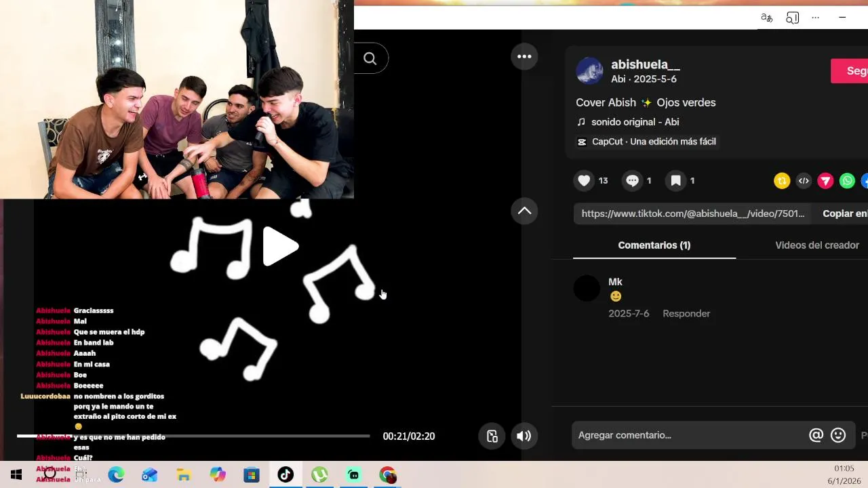The image size is (868, 488).
Task: Launch Microsoft Edge from the taskbar
Action: click(x=116, y=474)
